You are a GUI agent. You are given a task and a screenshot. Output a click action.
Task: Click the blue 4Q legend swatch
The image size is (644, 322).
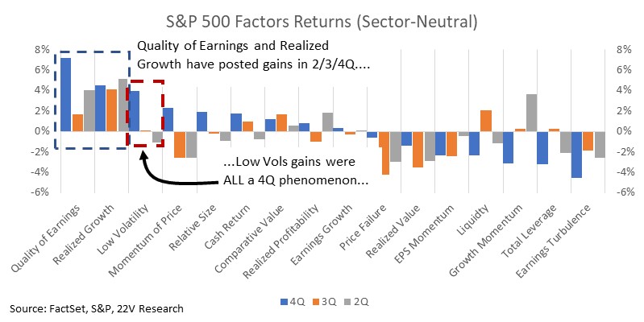(x=285, y=303)
